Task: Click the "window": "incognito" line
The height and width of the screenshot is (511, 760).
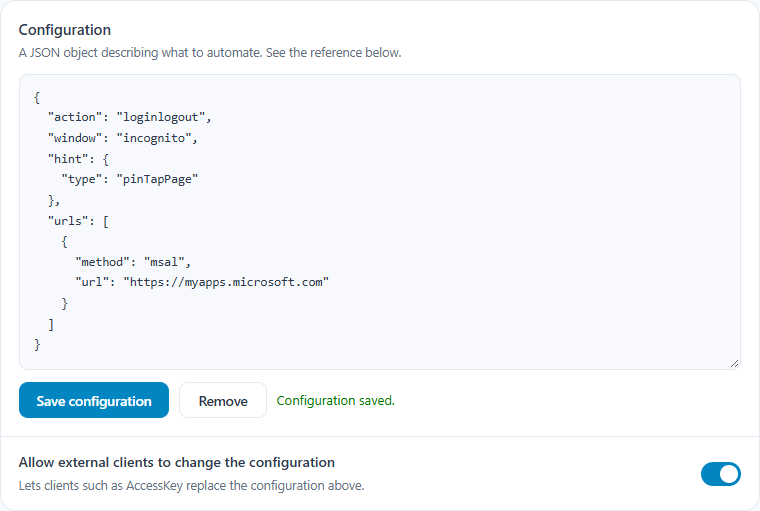Action: (x=123, y=138)
